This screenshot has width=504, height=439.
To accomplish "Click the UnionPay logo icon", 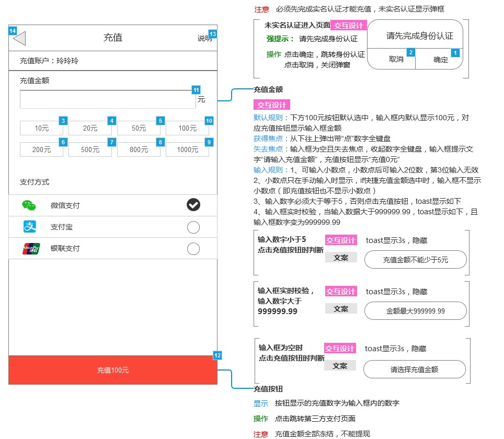I will [31, 249].
